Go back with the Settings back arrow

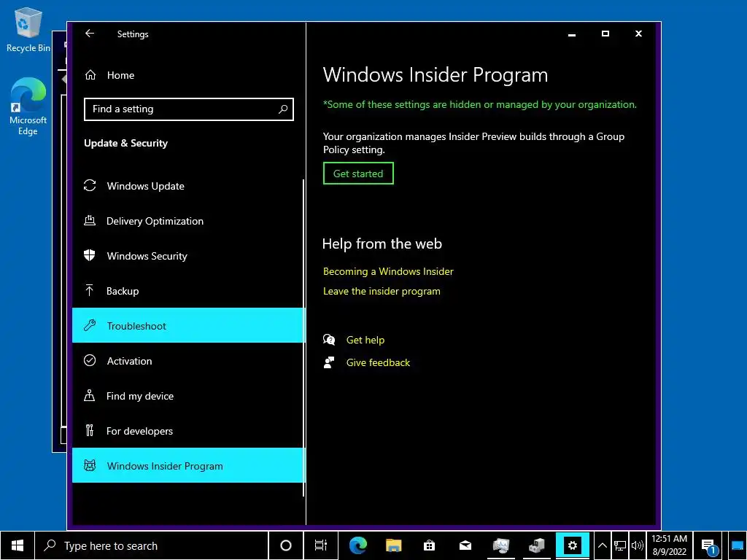[90, 34]
